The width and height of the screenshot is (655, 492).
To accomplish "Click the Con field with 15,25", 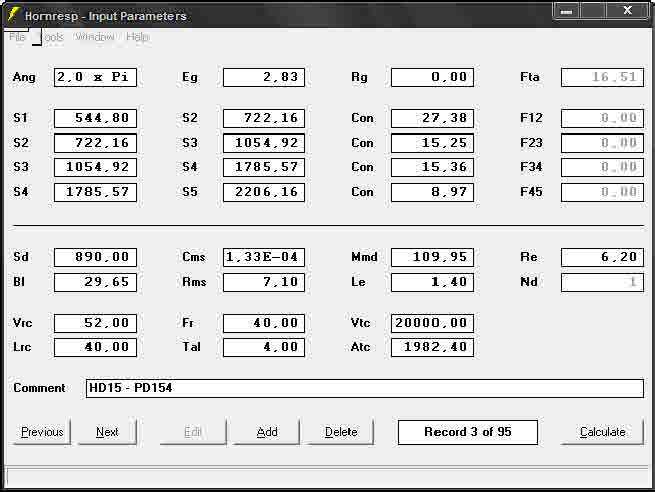I will [x=432, y=143].
